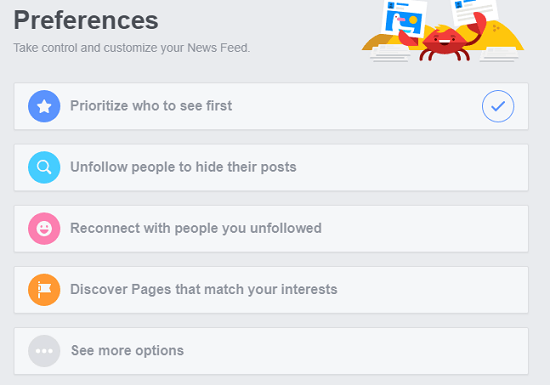Open Unfollow people to hide their posts
This screenshot has width=550, height=385.
tap(271, 167)
